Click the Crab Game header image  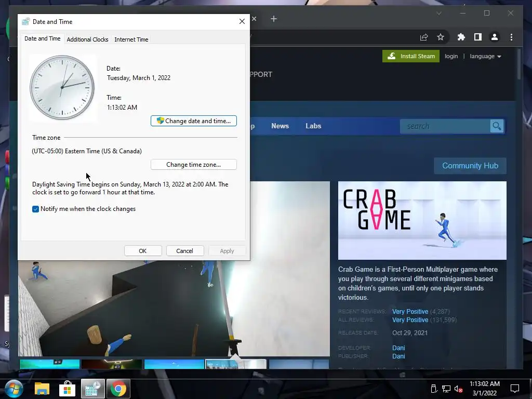point(422,220)
